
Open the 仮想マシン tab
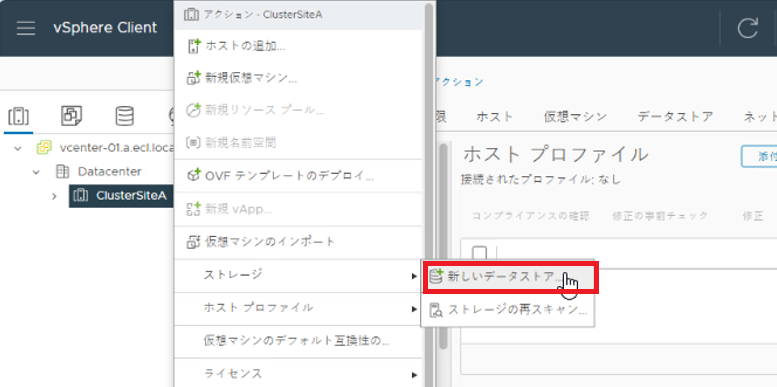point(575,117)
